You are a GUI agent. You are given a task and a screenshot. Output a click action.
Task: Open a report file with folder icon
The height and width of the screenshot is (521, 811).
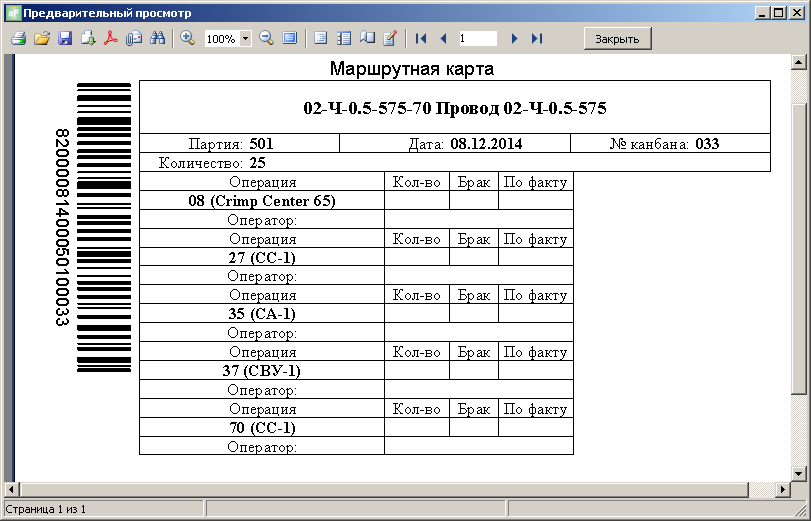[41, 38]
